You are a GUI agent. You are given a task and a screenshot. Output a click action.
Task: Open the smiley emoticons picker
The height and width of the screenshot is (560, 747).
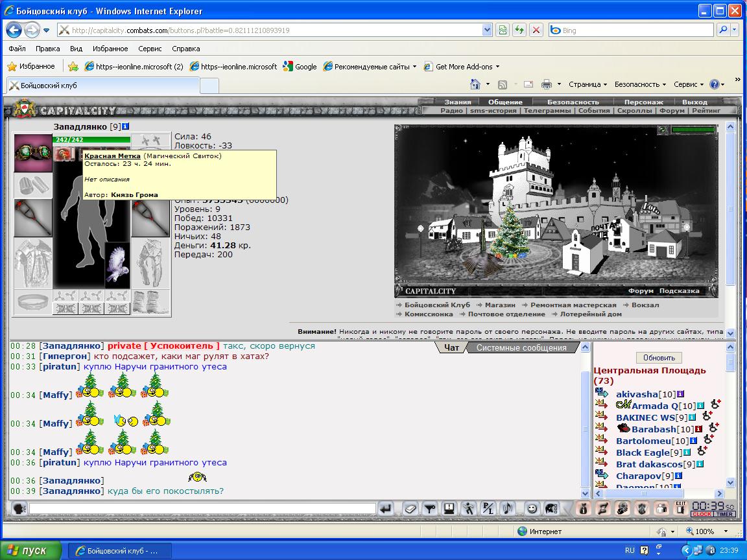click(532, 509)
